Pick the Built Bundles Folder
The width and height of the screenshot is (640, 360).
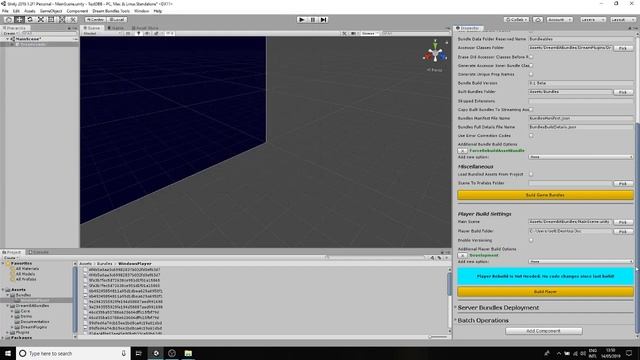click(x=623, y=92)
